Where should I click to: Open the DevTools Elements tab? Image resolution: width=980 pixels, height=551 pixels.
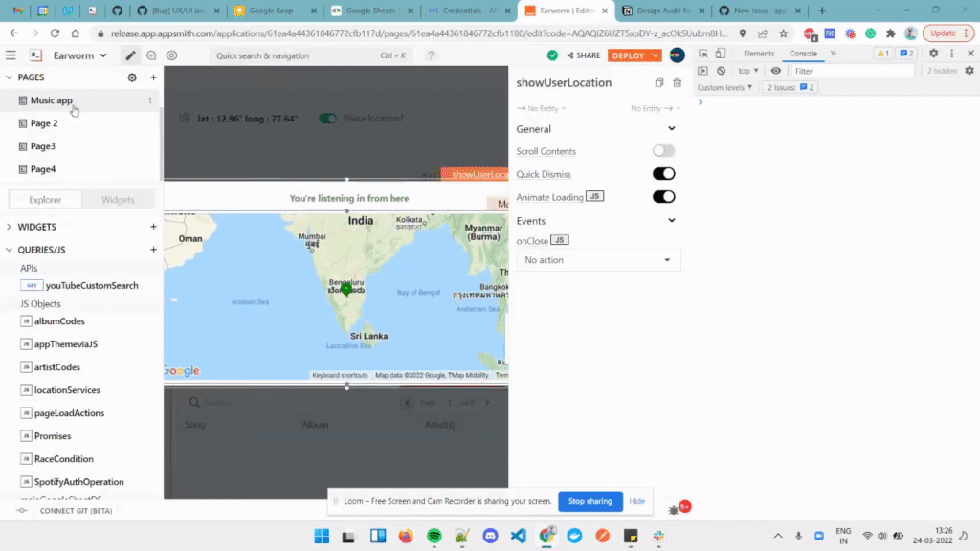click(759, 54)
